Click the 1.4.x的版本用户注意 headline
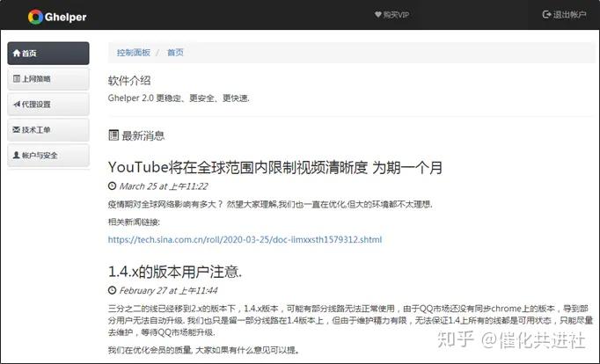Viewport: 600px width, 364px height. pyautogui.click(x=175, y=272)
